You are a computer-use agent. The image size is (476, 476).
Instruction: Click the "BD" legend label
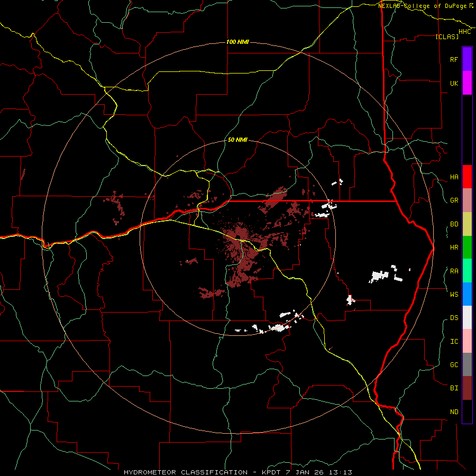pyautogui.click(x=454, y=224)
